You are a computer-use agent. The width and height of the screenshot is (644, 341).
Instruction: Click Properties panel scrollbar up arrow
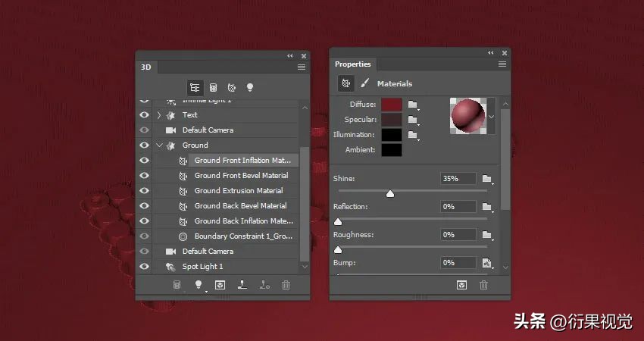click(505, 105)
